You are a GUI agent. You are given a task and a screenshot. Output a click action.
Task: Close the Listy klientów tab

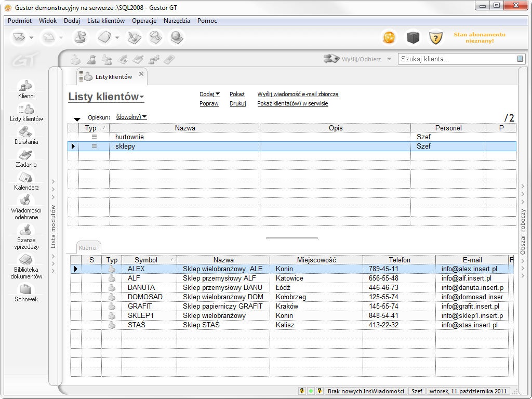(x=141, y=74)
